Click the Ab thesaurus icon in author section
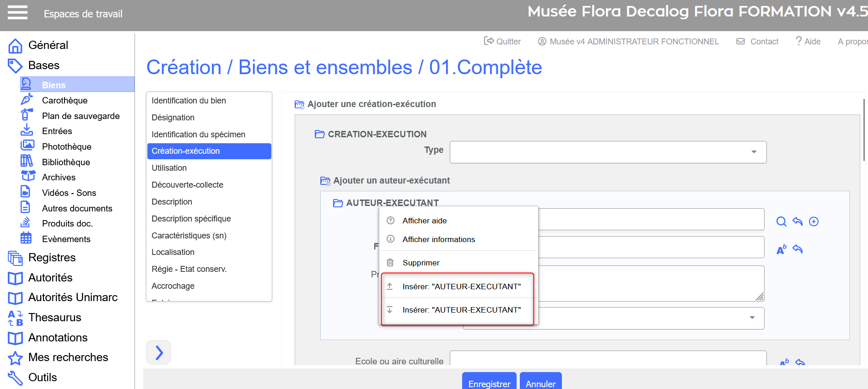This screenshot has width=868, height=389. point(781,249)
